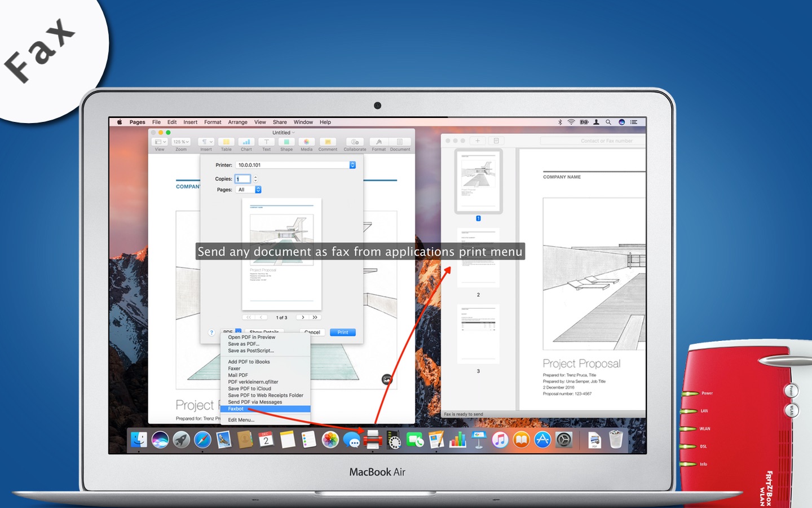Viewport: 812px width, 508px height.
Task: Click plus button in Faxbot window
Action: (477, 141)
